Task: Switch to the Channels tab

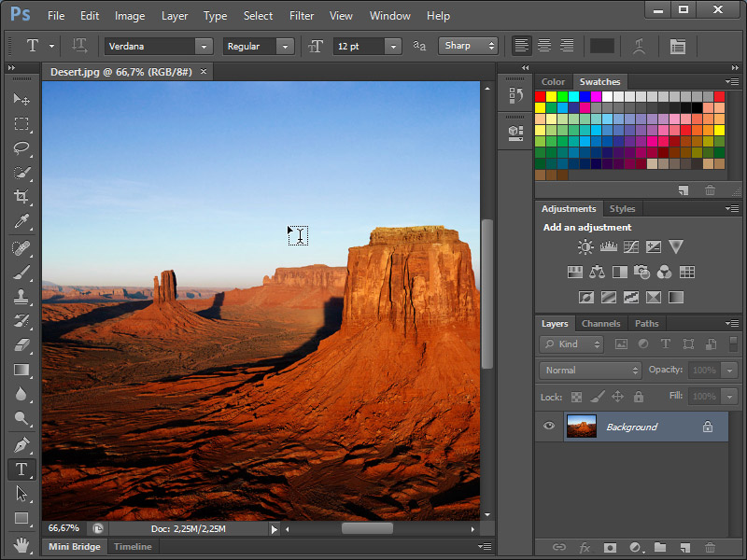Action: 600,324
